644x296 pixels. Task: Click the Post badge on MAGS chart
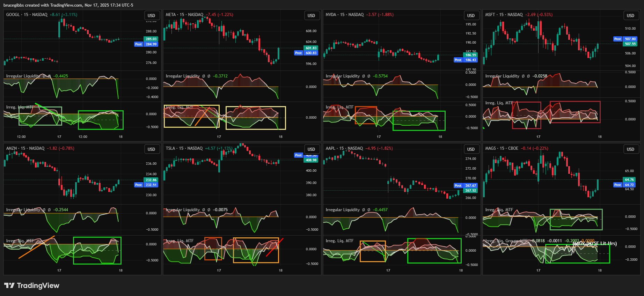pos(617,185)
